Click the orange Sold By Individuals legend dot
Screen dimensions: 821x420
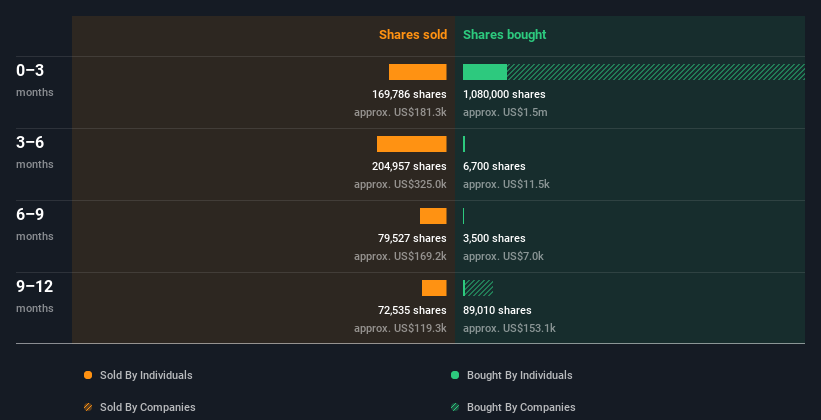click(x=88, y=375)
